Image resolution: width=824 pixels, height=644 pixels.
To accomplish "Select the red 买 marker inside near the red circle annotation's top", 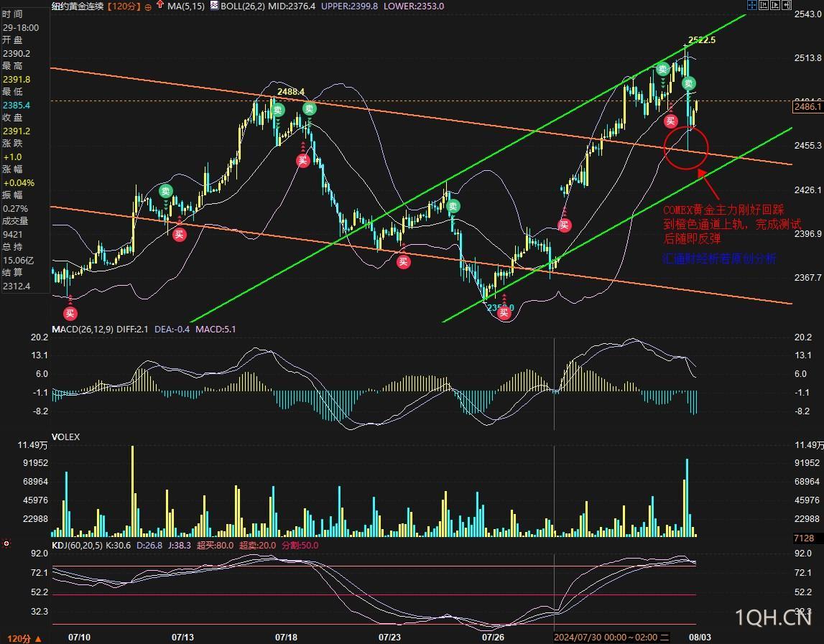I will (670, 121).
